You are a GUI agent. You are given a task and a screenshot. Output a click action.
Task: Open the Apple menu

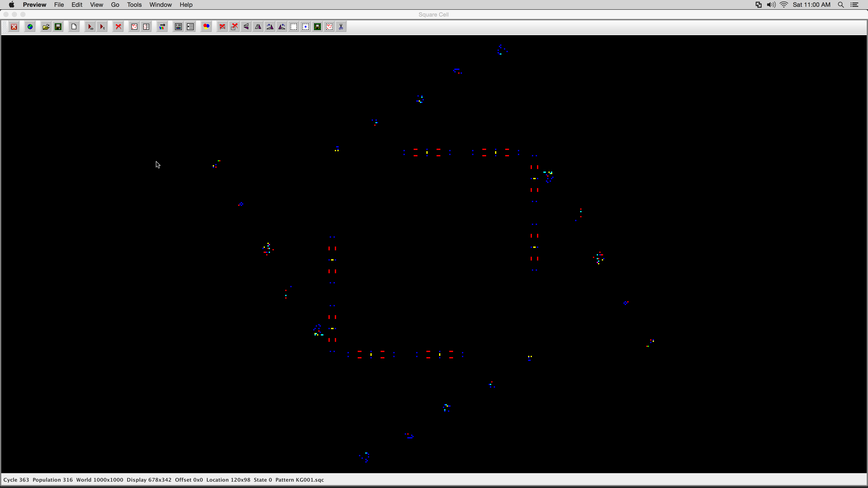(x=11, y=5)
